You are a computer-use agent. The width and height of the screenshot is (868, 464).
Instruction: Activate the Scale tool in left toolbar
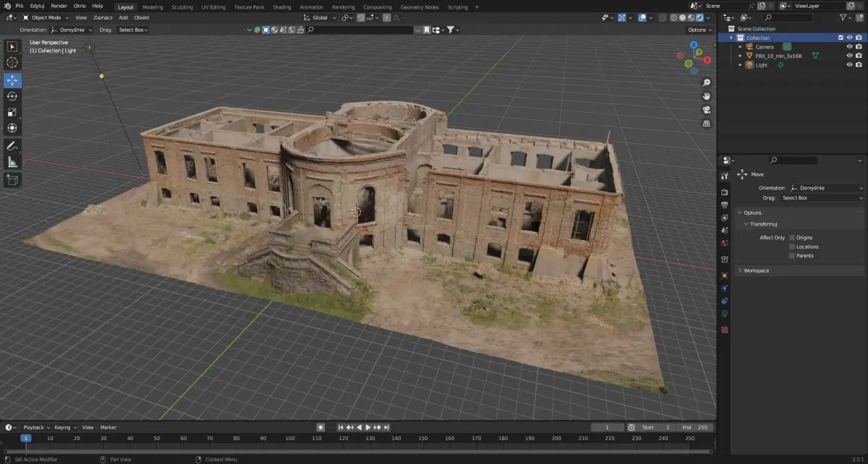click(12, 112)
